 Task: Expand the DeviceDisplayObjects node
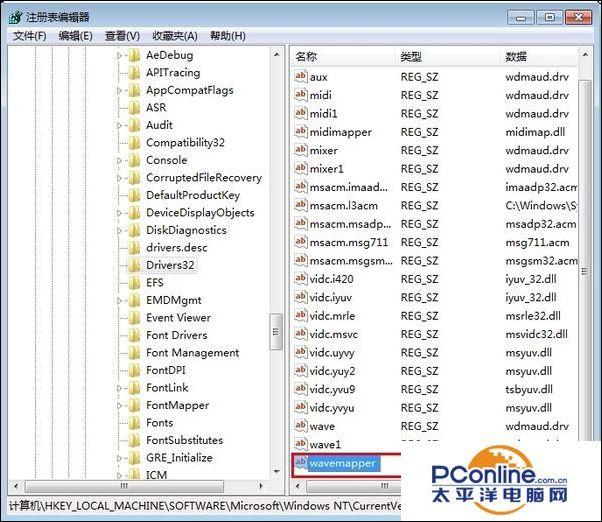tap(119, 213)
